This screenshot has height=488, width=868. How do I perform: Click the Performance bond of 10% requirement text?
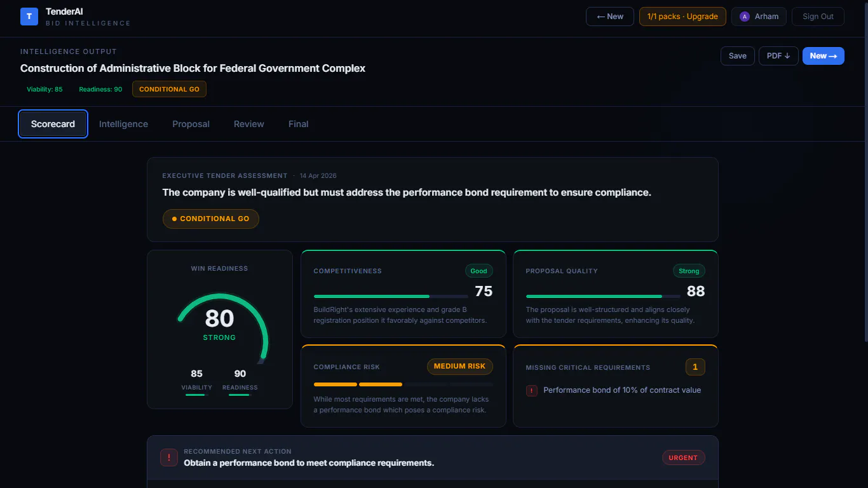tap(622, 390)
